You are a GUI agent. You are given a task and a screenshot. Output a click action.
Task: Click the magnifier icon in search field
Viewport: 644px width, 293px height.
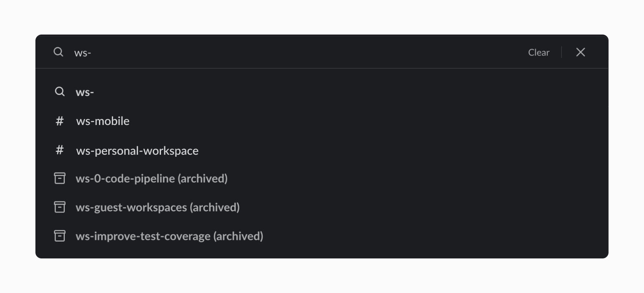58,52
